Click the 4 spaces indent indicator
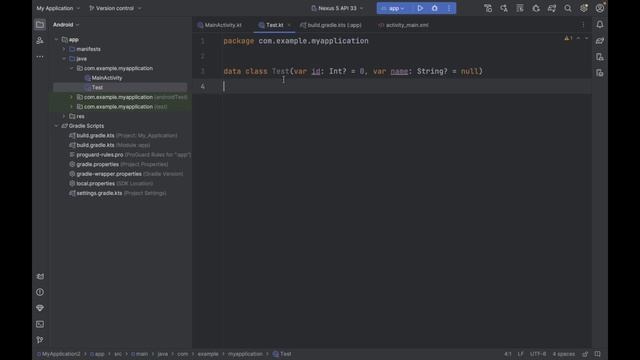This screenshot has height=360, width=640. [x=564, y=354]
